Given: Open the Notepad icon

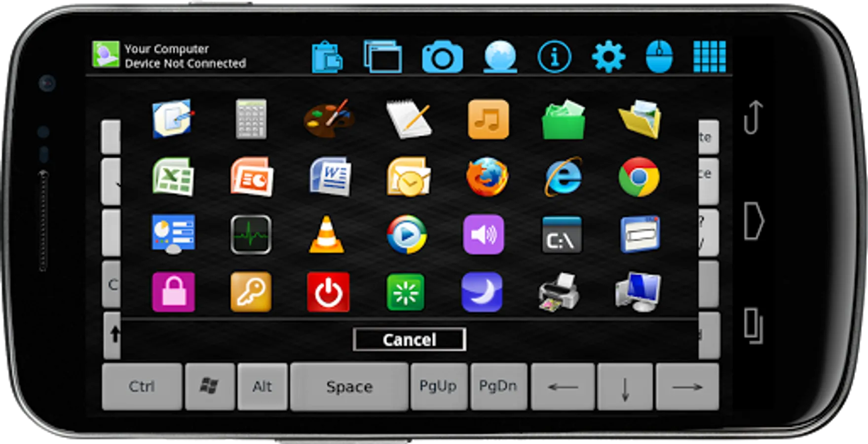Looking at the screenshot, I should point(409,118).
